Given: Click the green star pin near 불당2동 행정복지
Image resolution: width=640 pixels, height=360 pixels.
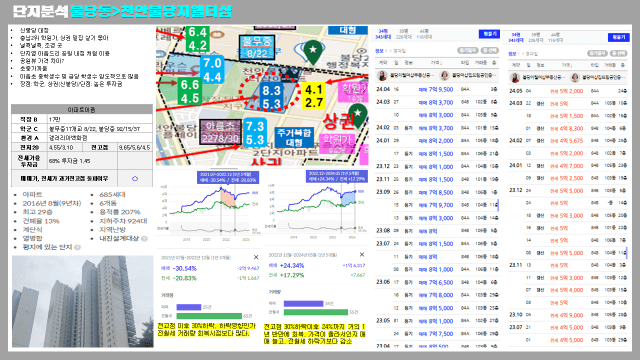Looking at the screenshot, I should 313,52.
